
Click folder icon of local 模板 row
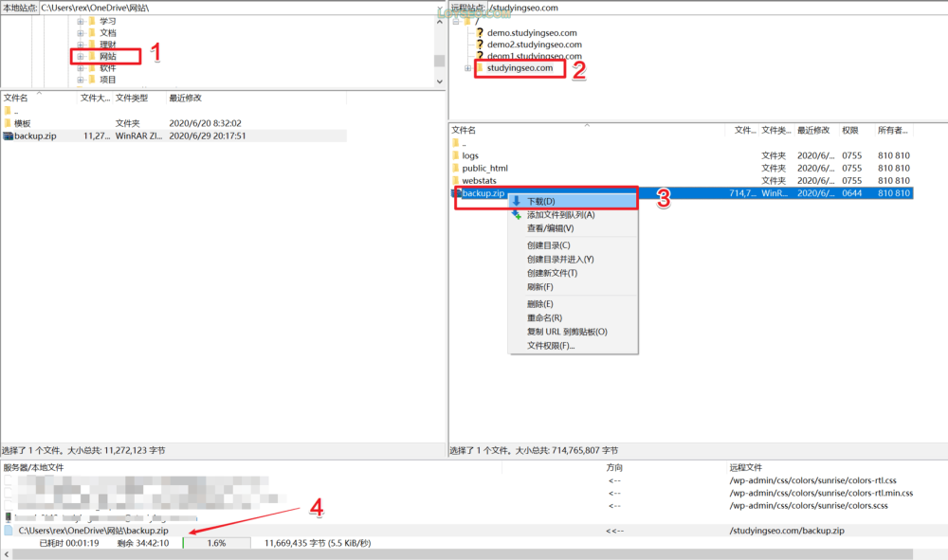(x=8, y=123)
